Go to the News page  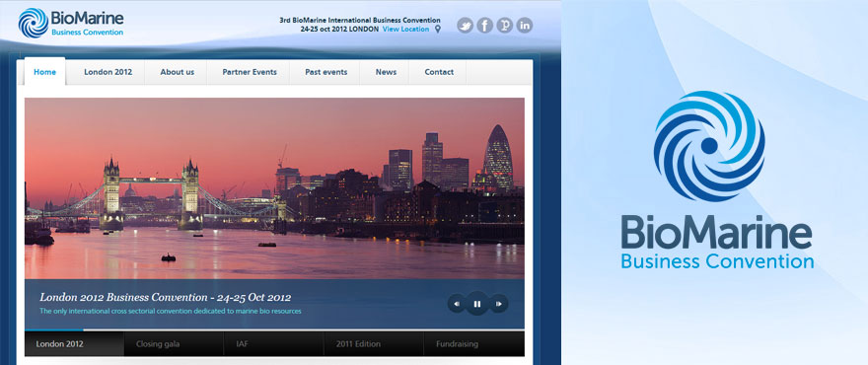(x=386, y=72)
